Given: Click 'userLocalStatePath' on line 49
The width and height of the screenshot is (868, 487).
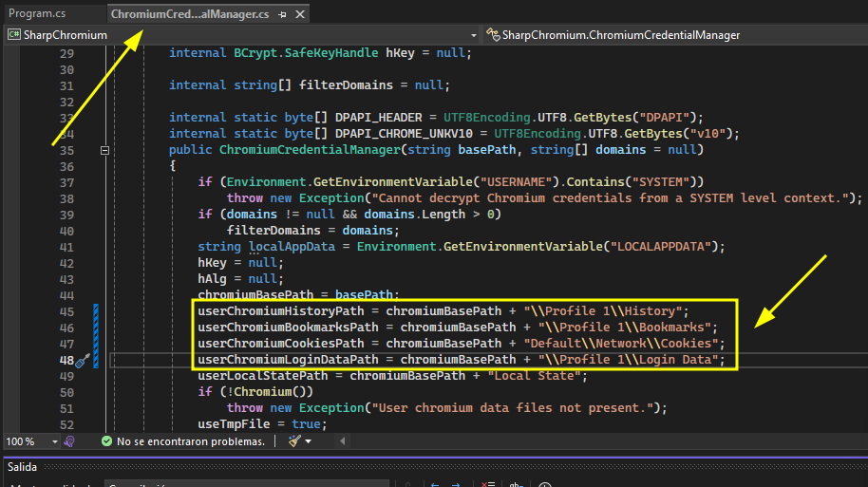Looking at the screenshot, I should click(x=262, y=376).
